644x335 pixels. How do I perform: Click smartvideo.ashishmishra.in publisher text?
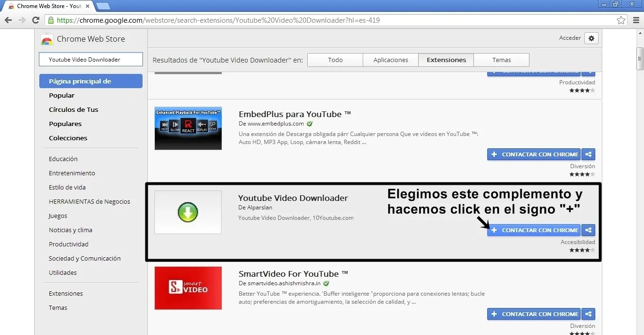click(x=284, y=283)
